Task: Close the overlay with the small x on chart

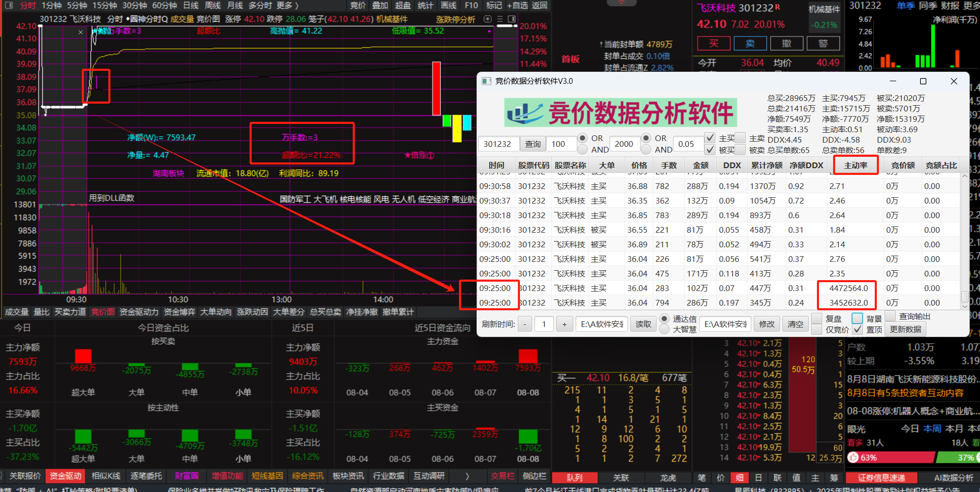Action: pos(80,32)
